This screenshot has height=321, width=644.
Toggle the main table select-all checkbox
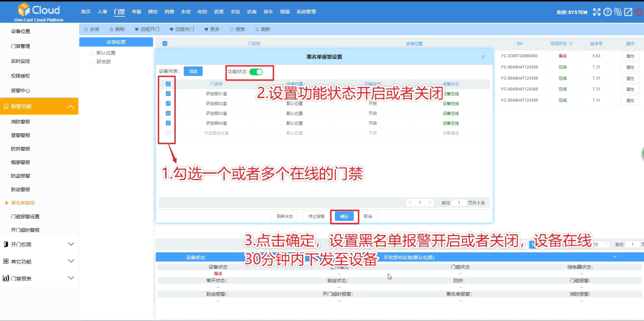coord(165,44)
